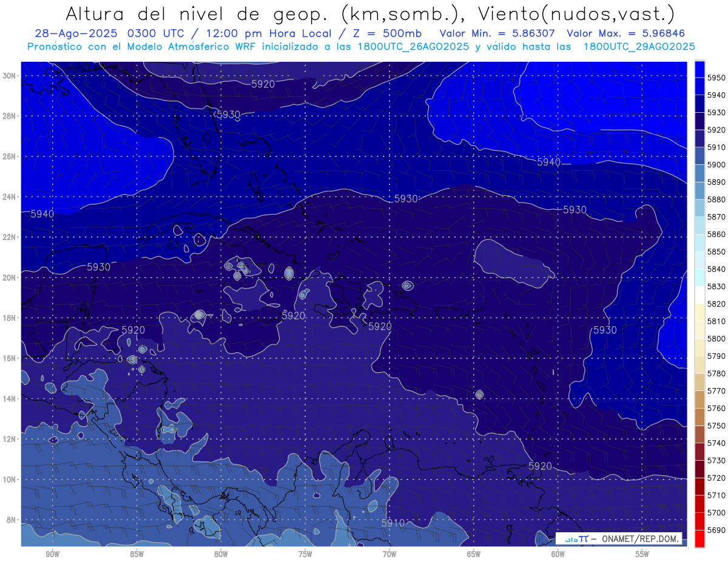
Task: Click the 55W longitude axis label
Action: point(642,554)
